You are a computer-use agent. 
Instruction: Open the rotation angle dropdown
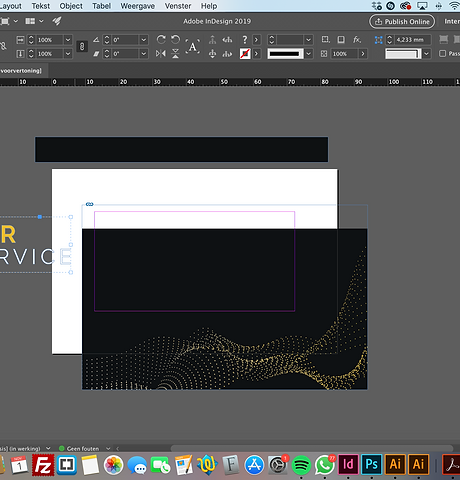[144, 40]
